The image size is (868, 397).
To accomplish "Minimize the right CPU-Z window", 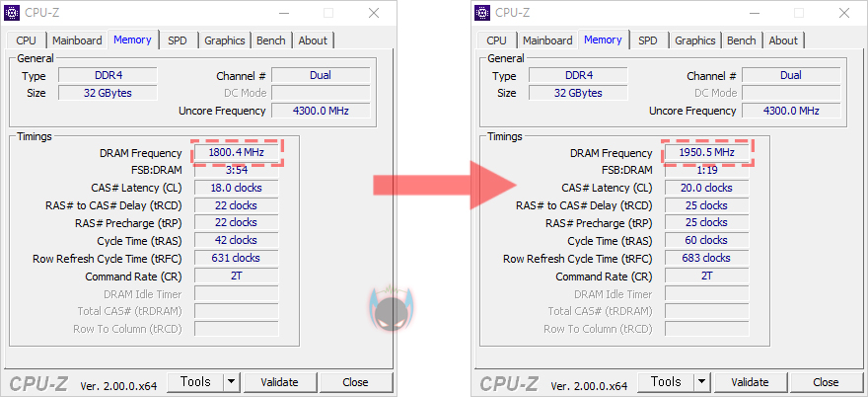I will pos(755,13).
